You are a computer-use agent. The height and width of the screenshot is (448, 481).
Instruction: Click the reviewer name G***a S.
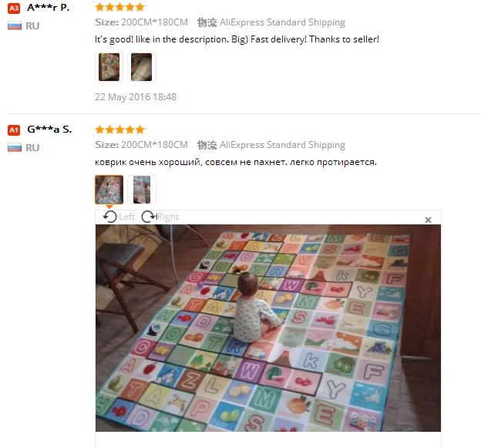[x=49, y=130]
